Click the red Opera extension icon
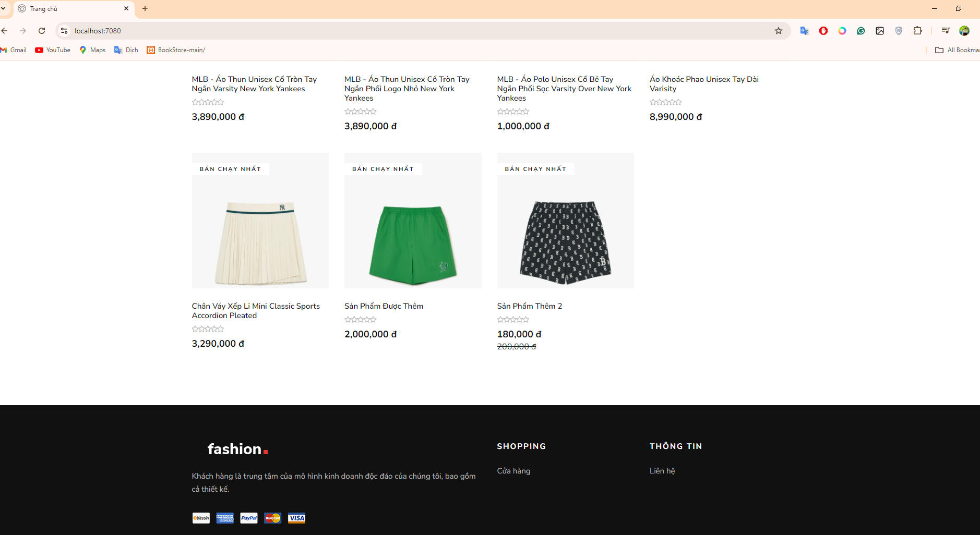Screen dimensions: 980x535 point(823,31)
